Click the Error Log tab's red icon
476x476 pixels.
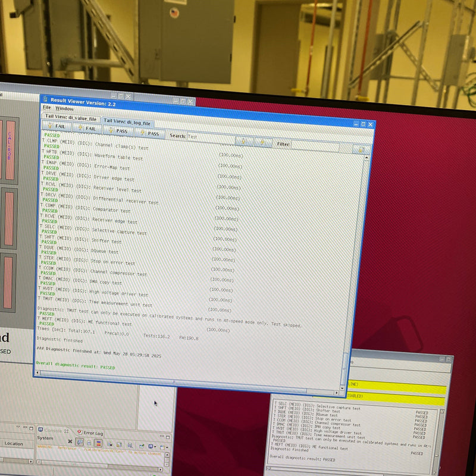[80, 432]
